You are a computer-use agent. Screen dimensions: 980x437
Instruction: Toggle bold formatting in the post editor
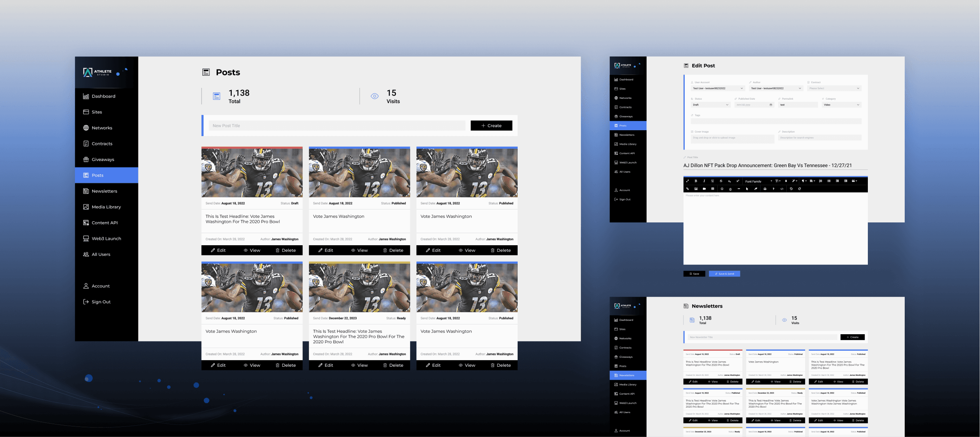click(696, 181)
